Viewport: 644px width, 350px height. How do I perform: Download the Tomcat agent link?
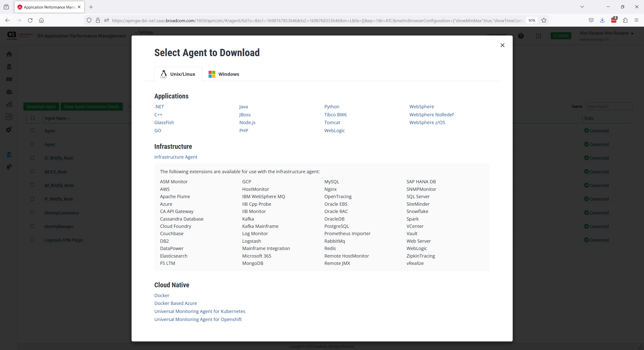332,122
